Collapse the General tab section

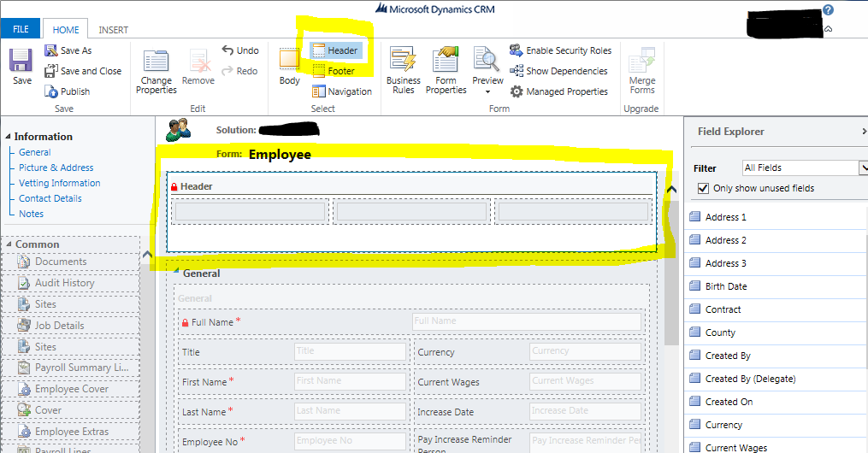click(x=176, y=270)
